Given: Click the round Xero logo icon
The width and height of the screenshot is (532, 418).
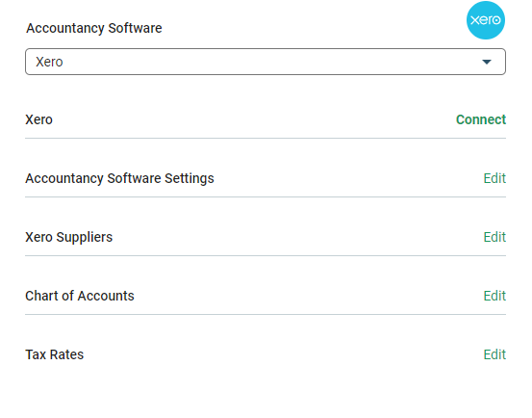Looking at the screenshot, I should pos(486,20).
